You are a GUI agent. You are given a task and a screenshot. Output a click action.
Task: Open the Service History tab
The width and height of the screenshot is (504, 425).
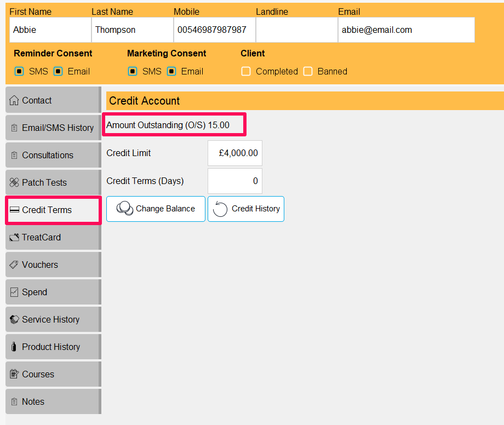coord(53,319)
